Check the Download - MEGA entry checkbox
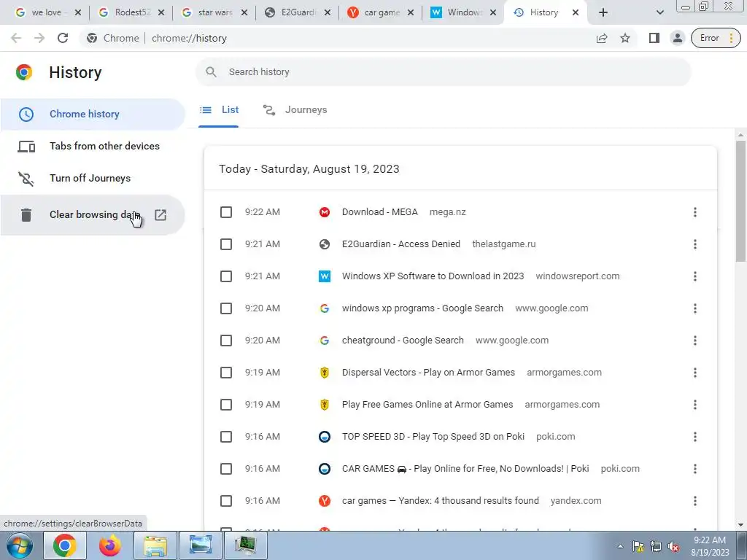 pyautogui.click(x=226, y=212)
